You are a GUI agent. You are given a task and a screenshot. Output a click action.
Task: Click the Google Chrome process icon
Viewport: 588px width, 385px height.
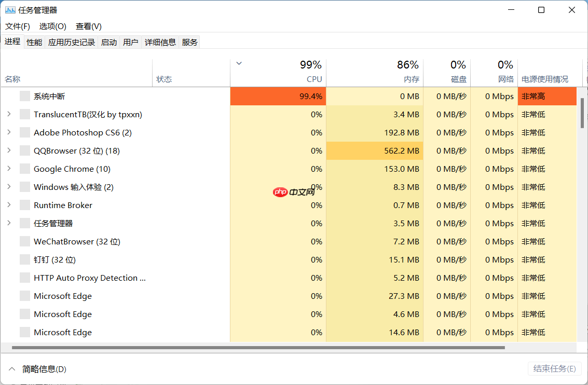[25, 169]
